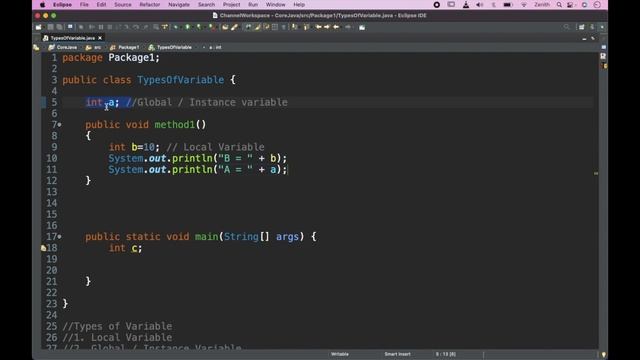Viewport: 640px width, 360px height.
Task: Click the Last Edit Location arrow
Action: point(318,27)
